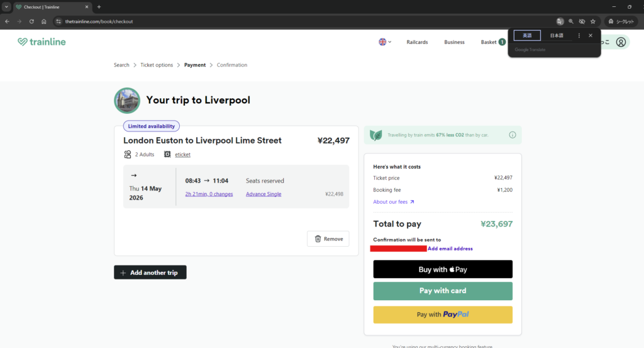Click the Trainline logo
This screenshot has width=644, height=348.
click(x=42, y=42)
